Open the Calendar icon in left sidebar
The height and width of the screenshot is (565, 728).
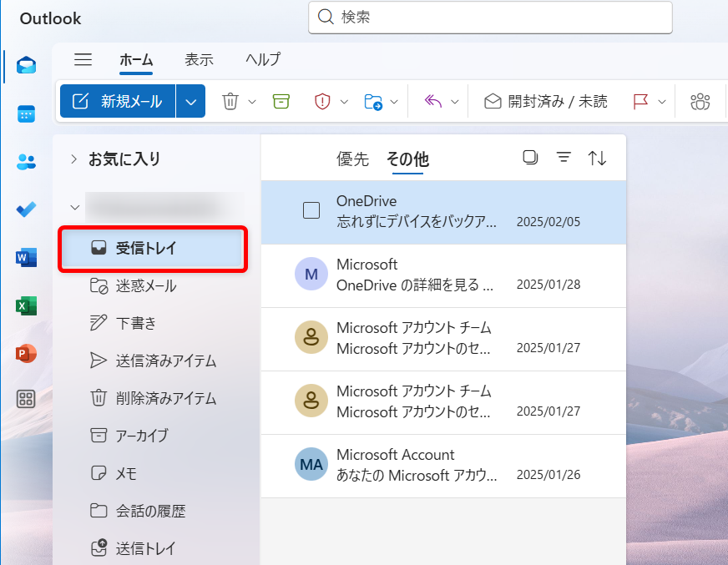(x=26, y=114)
